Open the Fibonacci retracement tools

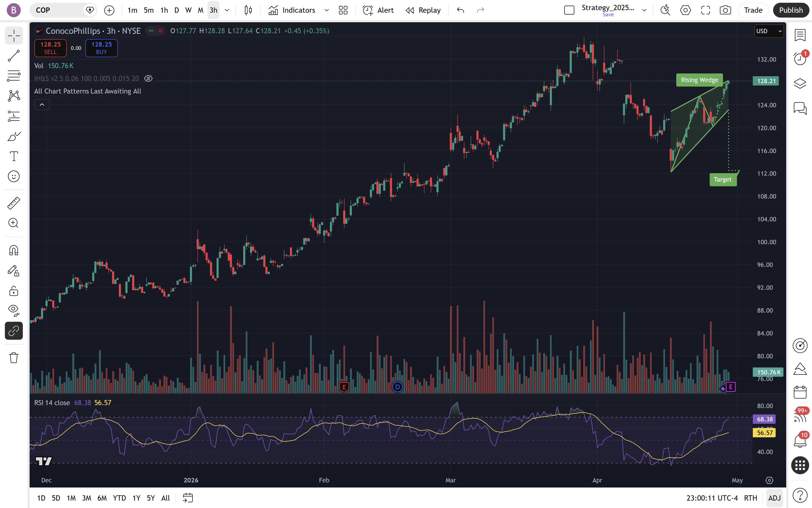tap(14, 76)
